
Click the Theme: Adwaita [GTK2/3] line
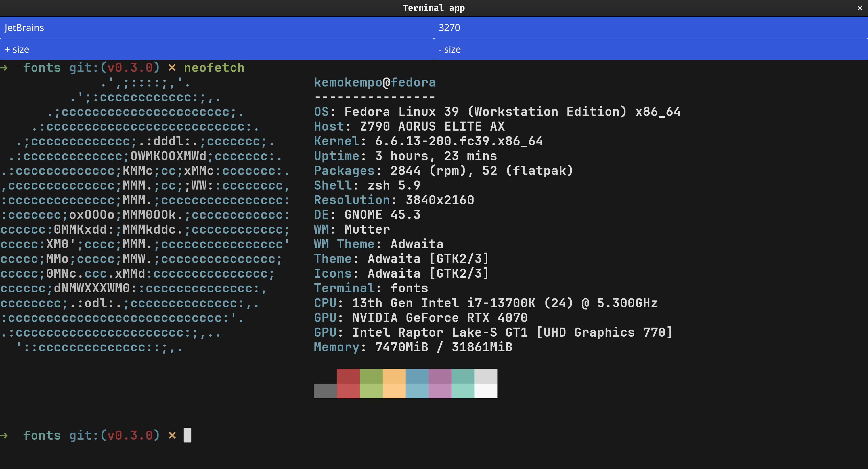[401, 259]
